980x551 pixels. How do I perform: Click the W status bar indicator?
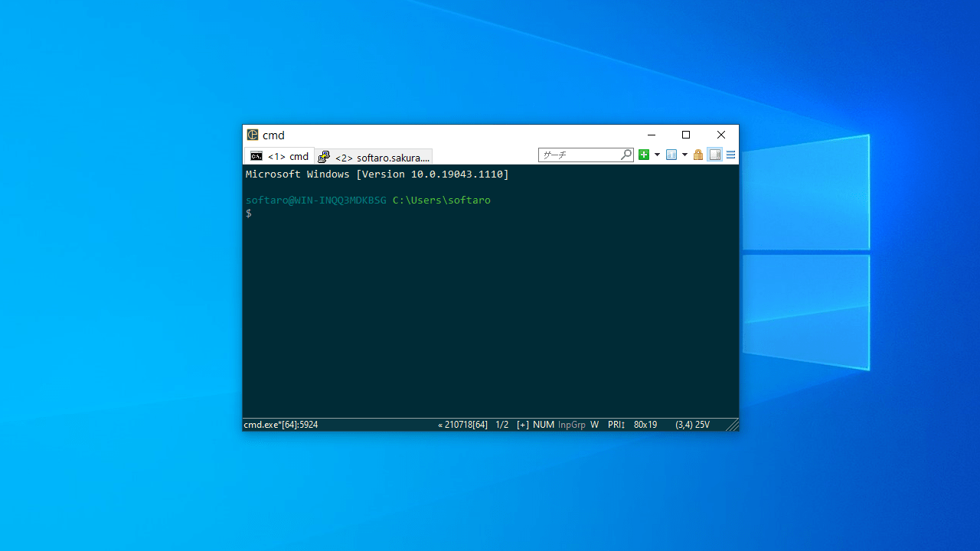click(x=595, y=425)
